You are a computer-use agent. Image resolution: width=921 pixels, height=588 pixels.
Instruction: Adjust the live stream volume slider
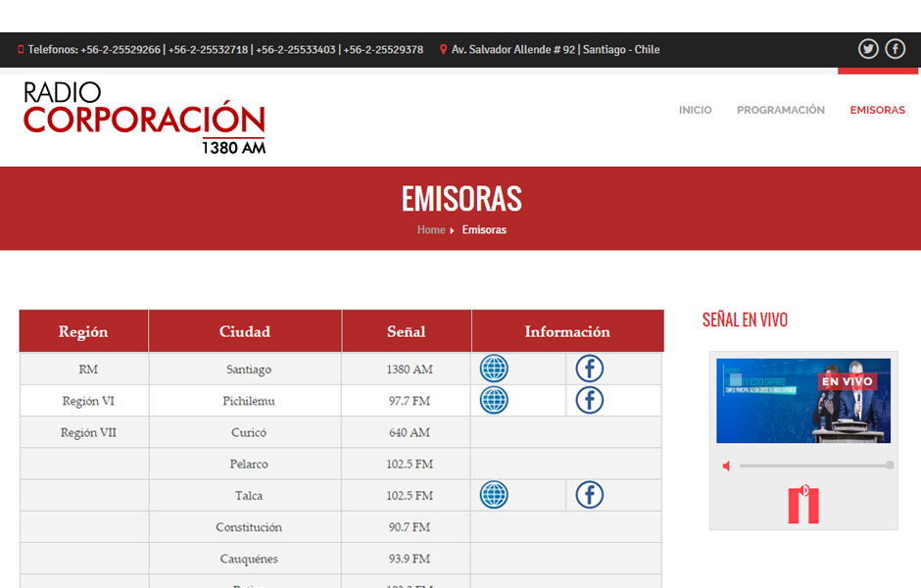[816, 465]
